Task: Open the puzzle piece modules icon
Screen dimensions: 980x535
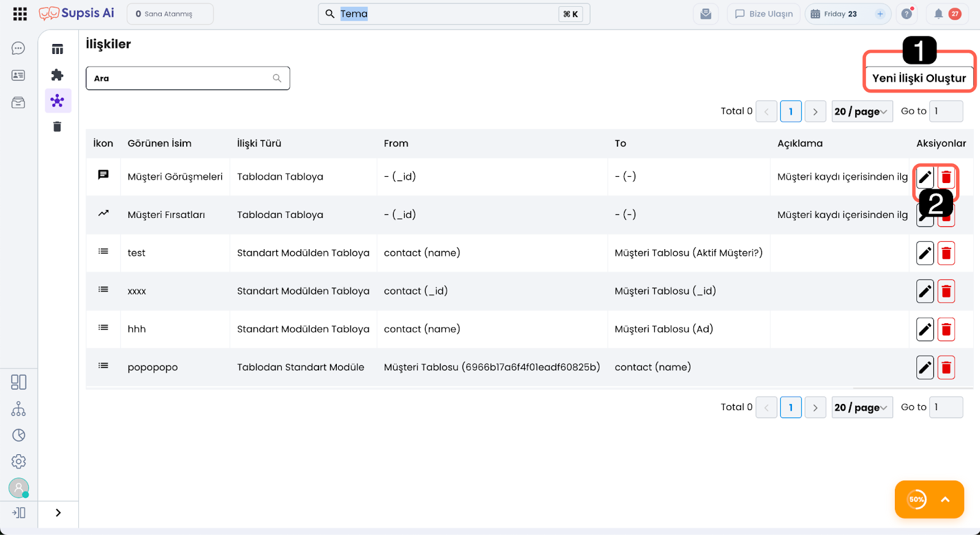Action: (x=58, y=75)
